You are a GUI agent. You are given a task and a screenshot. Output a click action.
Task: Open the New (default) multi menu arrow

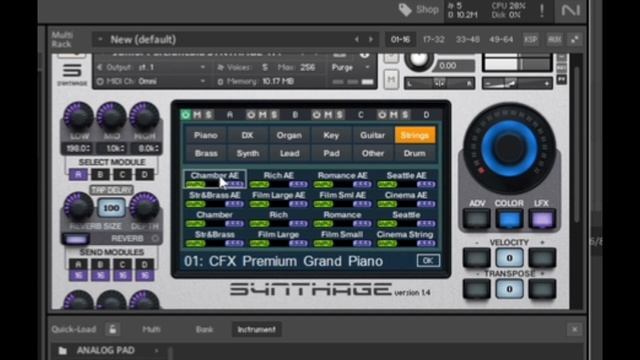[100, 40]
